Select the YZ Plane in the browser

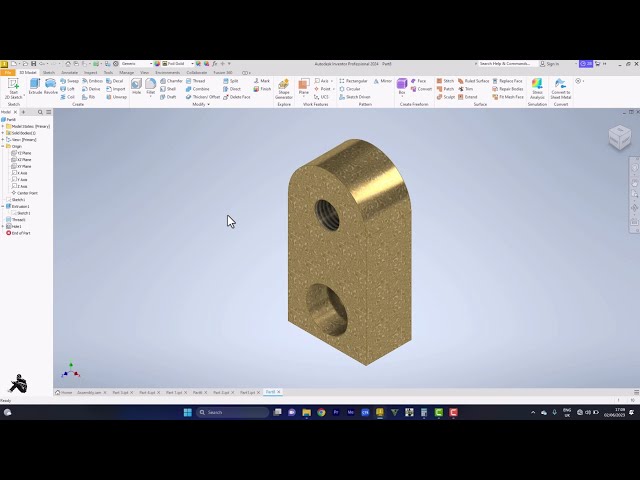[22, 153]
